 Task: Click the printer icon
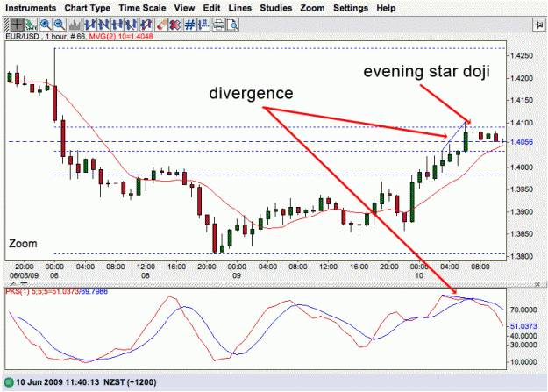[x=219, y=25]
